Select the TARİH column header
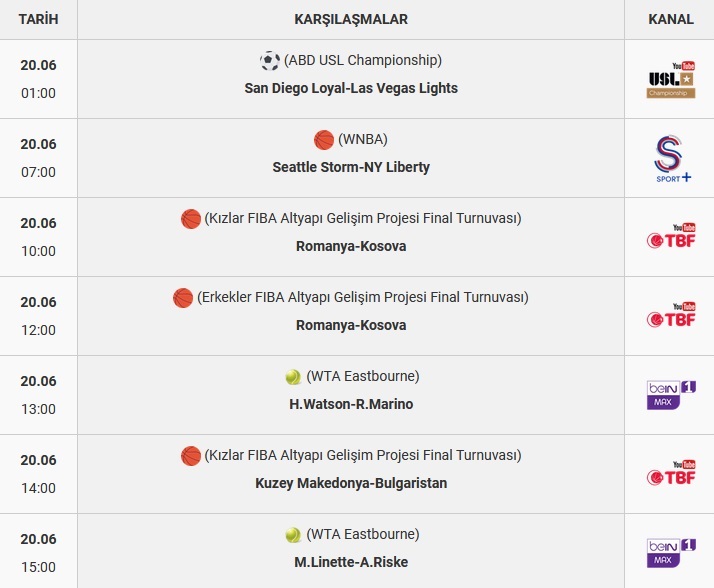Image resolution: width=714 pixels, height=588 pixels. point(38,19)
